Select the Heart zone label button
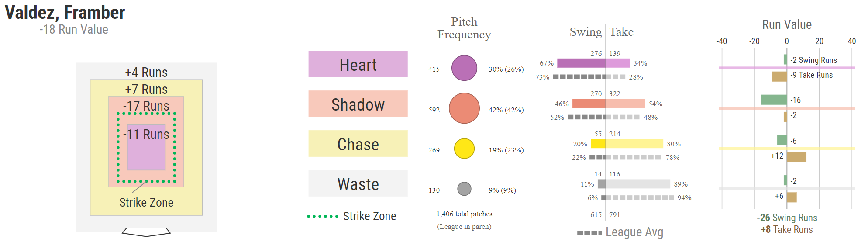Screen dimensions: 868x242 358,64
